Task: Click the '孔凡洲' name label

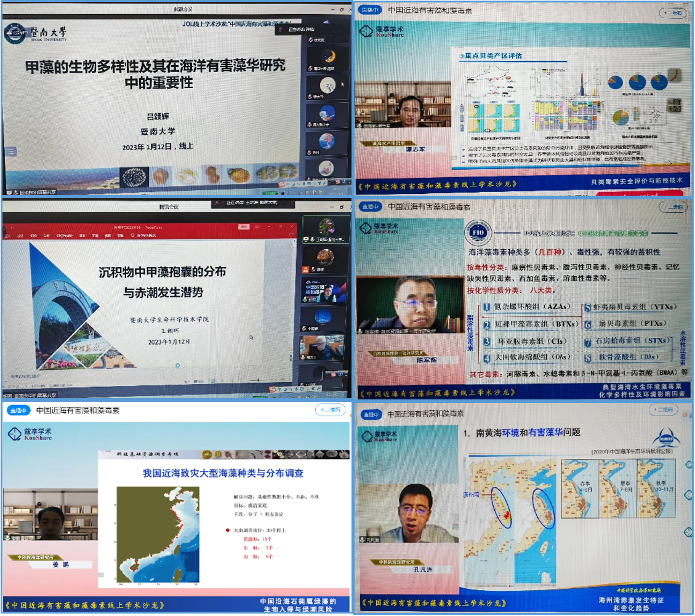Action: click(x=422, y=569)
